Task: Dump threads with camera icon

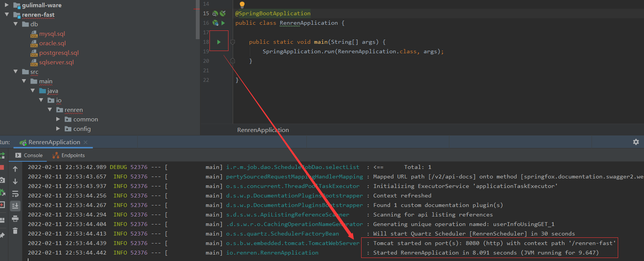Action: click(x=2, y=180)
